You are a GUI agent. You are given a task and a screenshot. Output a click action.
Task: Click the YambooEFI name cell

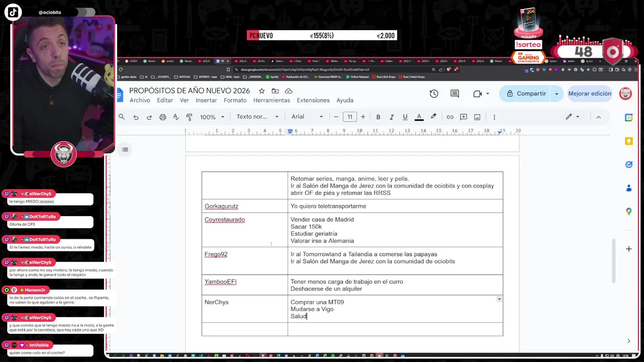(245, 285)
